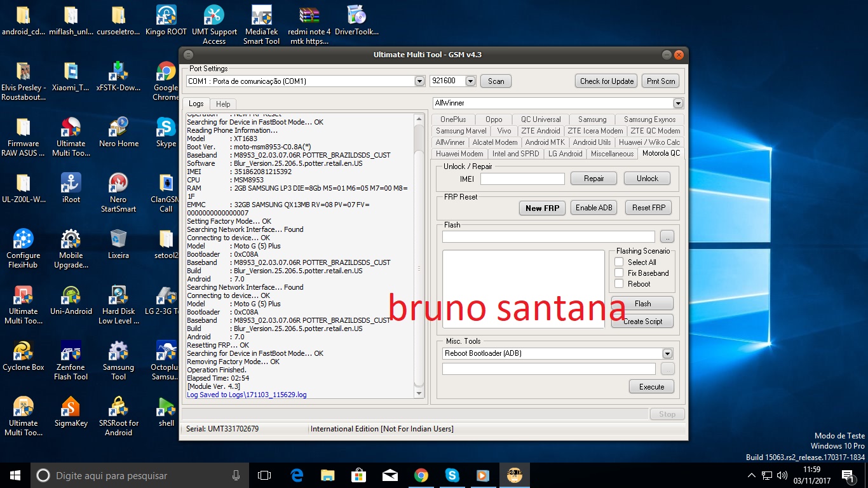Screen dimensions: 868x488
Task: Open the Miscellaneous tab
Action: (x=612, y=154)
